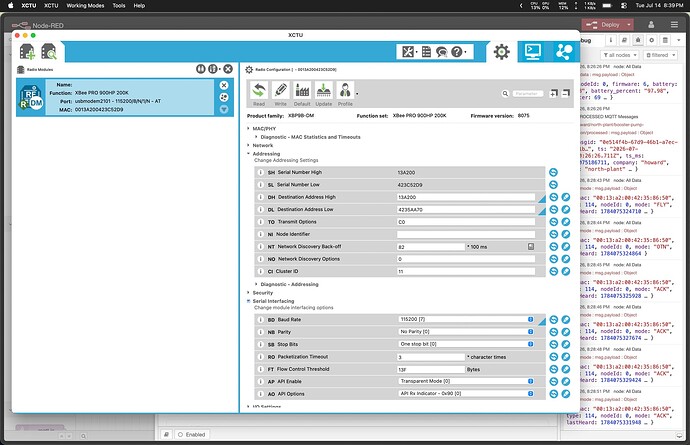
Task: Open calculator for NT Network Discovery Back-off
Action: [x=531, y=246]
